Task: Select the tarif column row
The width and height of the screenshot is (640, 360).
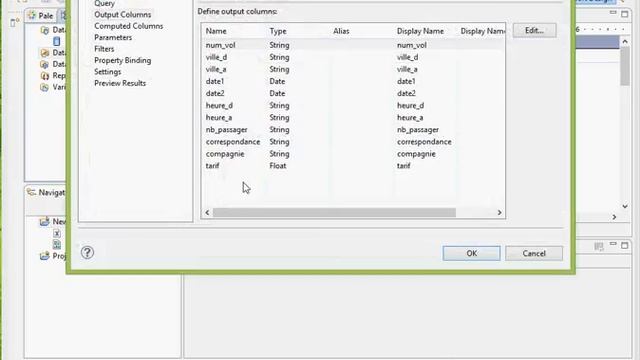Action: pos(353,166)
